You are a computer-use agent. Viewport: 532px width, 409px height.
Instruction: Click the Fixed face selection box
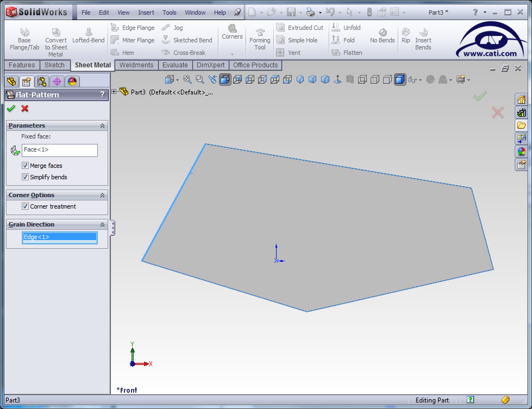(60, 150)
